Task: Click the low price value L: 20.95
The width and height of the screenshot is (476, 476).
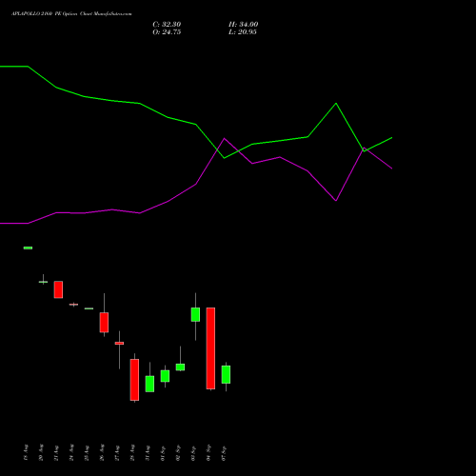Action: [243, 32]
